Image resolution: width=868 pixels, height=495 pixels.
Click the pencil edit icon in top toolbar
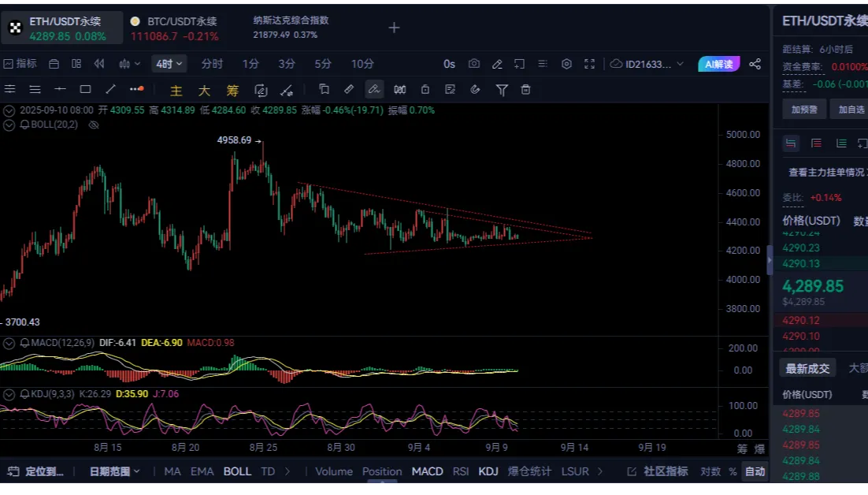(x=497, y=64)
